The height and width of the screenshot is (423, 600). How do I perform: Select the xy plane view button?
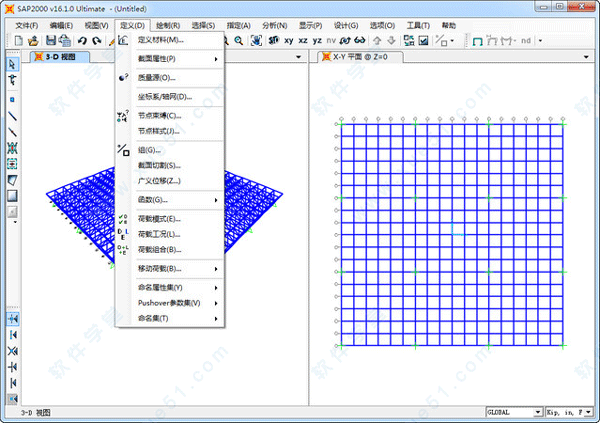tap(288, 40)
